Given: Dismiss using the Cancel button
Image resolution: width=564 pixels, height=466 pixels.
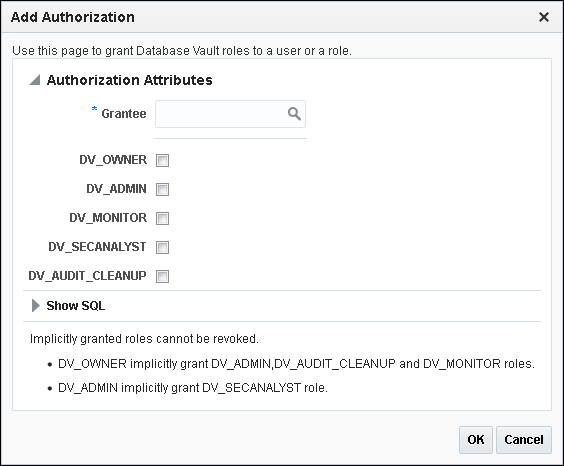Looking at the screenshot, I should coord(524,440).
